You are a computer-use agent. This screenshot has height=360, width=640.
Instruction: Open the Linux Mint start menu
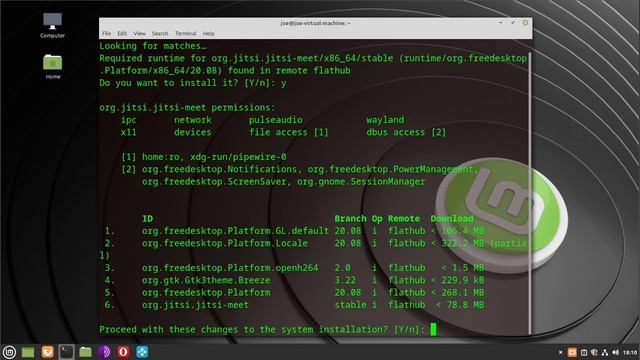pos(9,352)
